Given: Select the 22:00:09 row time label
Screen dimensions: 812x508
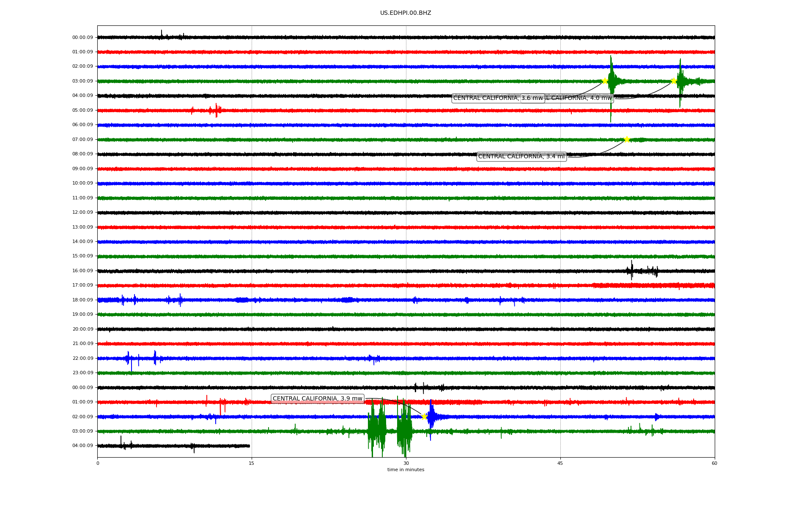Looking at the screenshot, I should pyautogui.click(x=82, y=359).
